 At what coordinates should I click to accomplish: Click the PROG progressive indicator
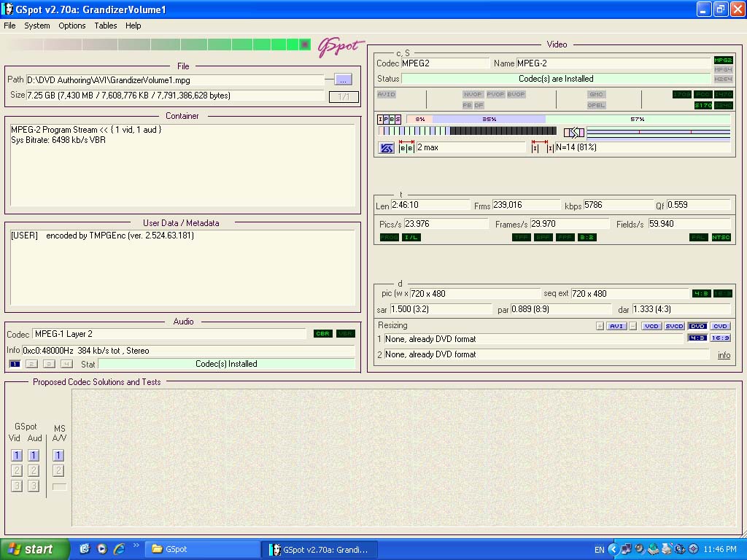pyautogui.click(x=390, y=237)
